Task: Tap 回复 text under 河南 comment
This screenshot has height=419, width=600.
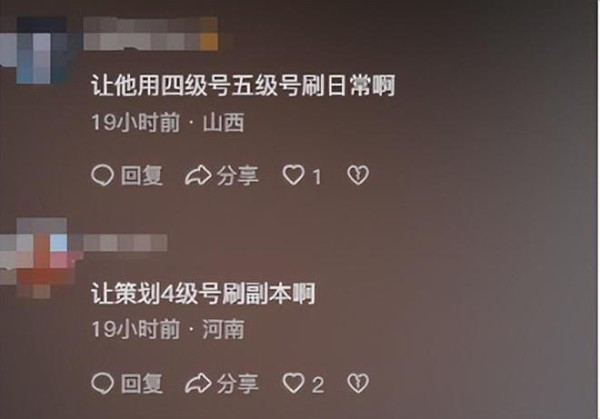Action: click(x=142, y=383)
